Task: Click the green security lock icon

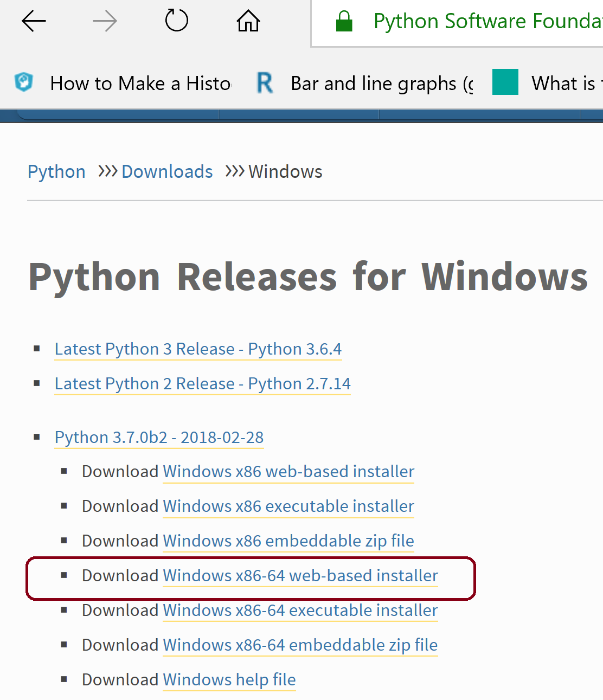Action: 344,22
